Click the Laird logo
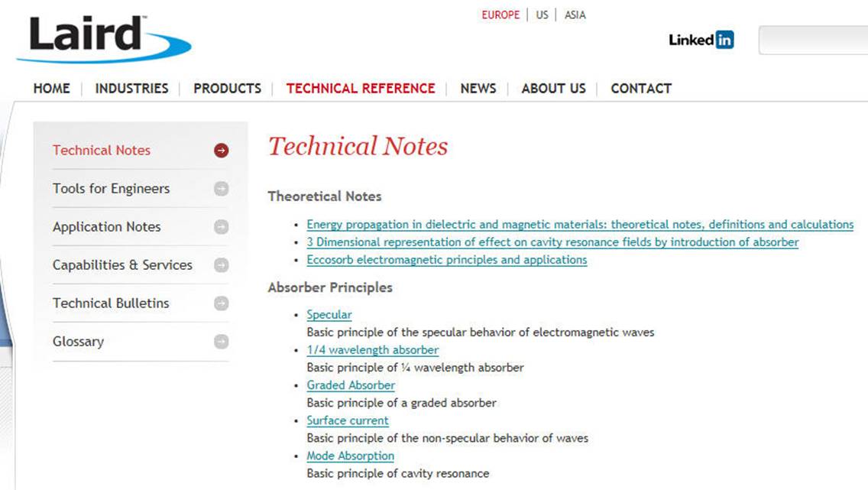Screen dimensions: 868x490 104,39
